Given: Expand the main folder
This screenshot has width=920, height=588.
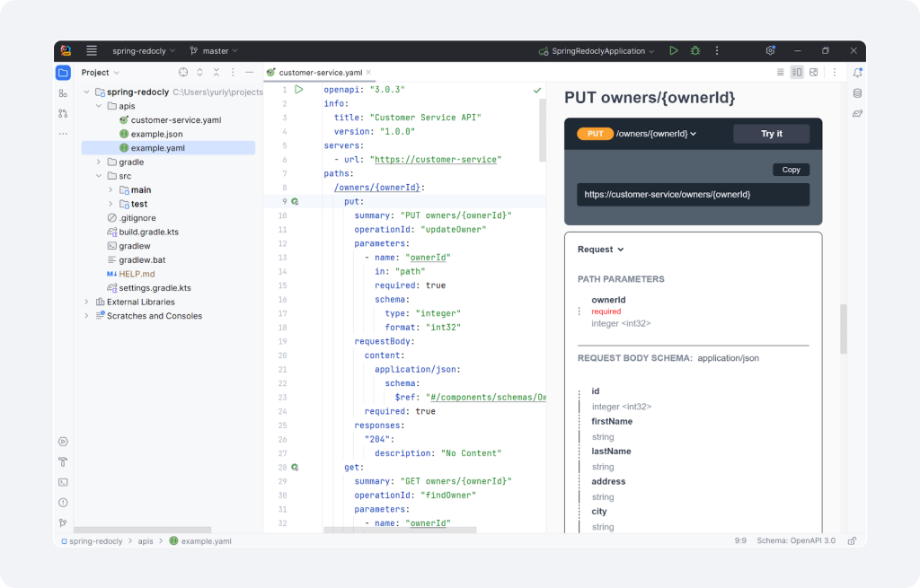Looking at the screenshot, I should point(111,190).
